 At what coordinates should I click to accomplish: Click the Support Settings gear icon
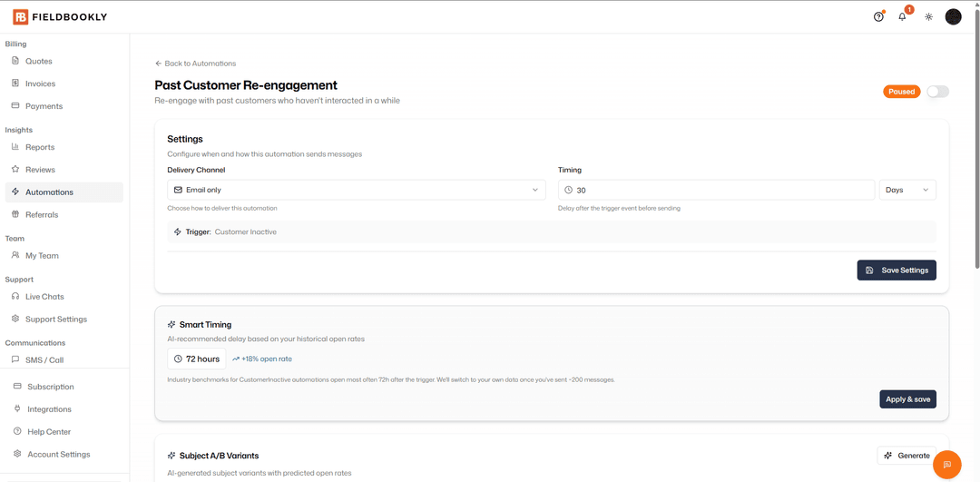pyautogui.click(x=15, y=319)
